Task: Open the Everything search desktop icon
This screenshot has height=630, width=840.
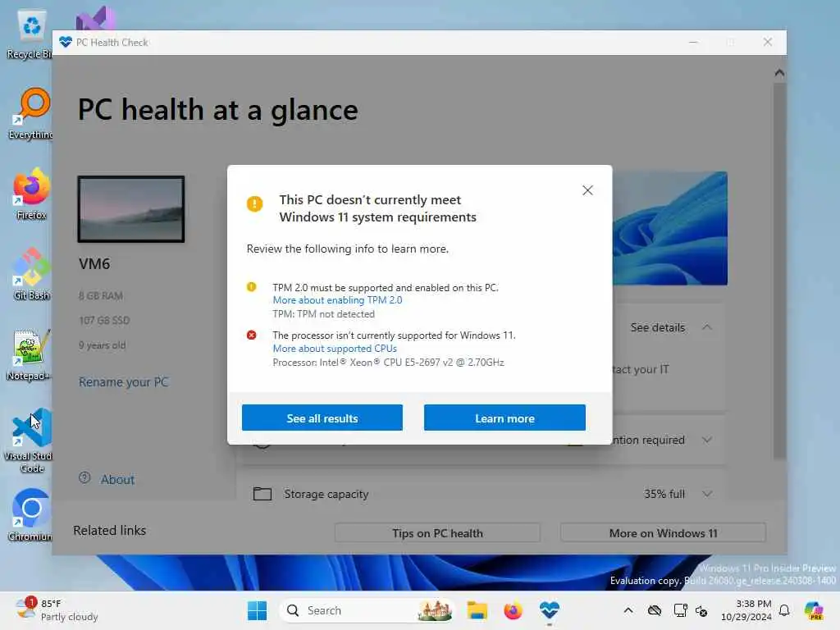Action: (31, 113)
